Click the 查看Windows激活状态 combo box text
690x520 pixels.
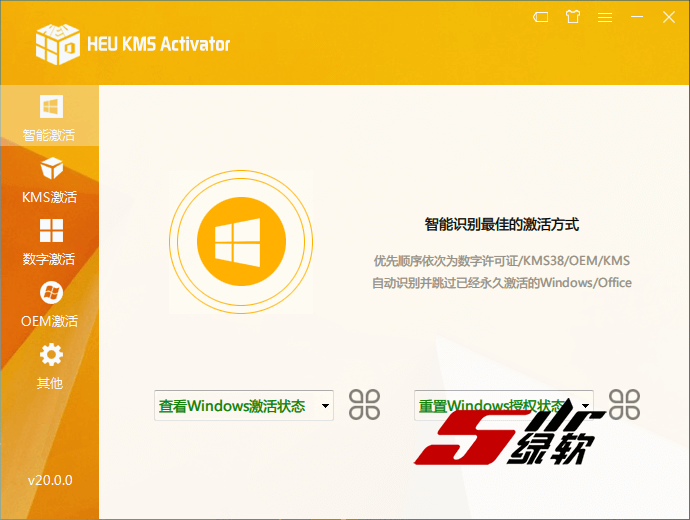click(232, 406)
